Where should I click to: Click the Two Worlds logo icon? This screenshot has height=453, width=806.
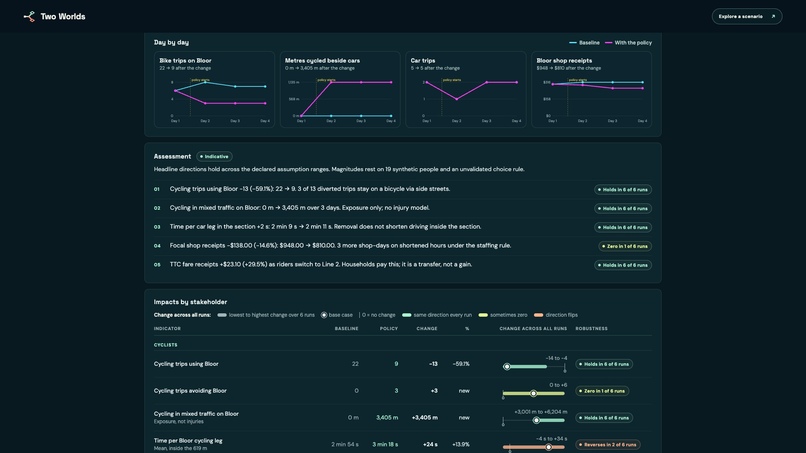click(29, 16)
